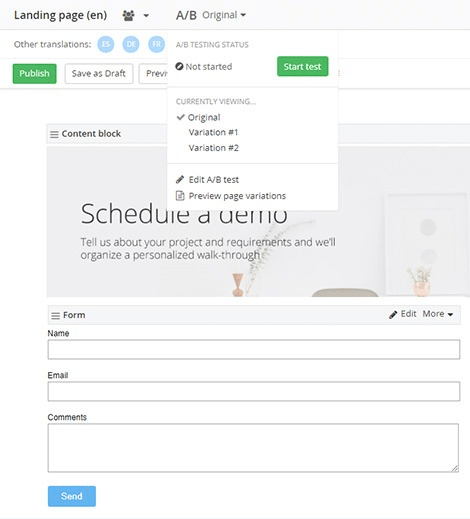Image resolution: width=470 pixels, height=519 pixels.
Task: Select the checked Original variation
Action: pyautogui.click(x=204, y=117)
